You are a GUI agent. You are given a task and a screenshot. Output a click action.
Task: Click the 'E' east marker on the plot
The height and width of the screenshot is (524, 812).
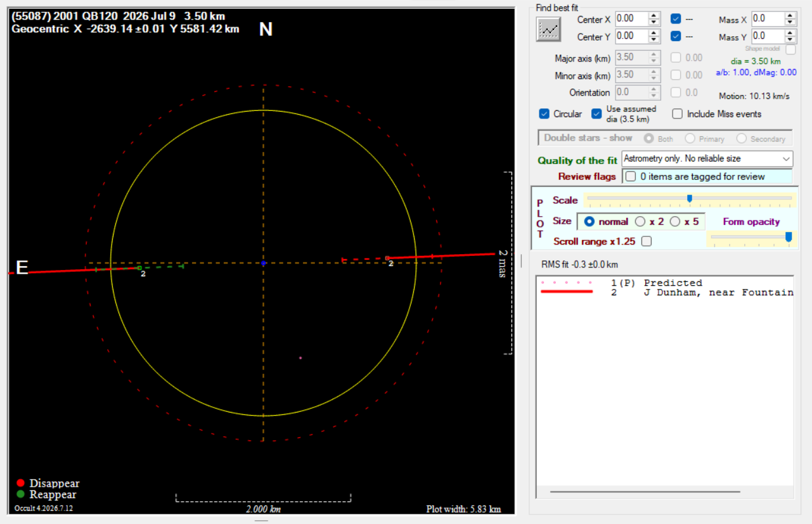(x=22, y=268)
